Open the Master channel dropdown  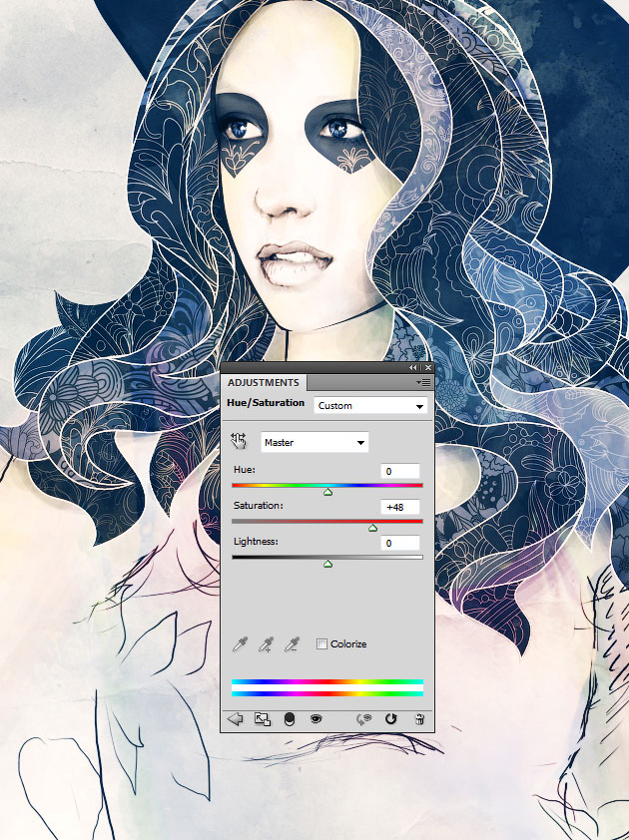coord(314,443)
